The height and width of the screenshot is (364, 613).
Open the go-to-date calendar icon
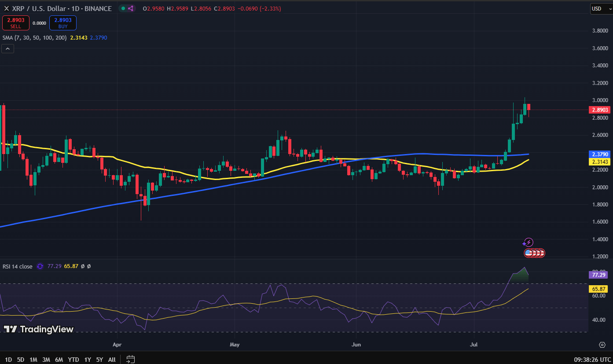point(130,359)
